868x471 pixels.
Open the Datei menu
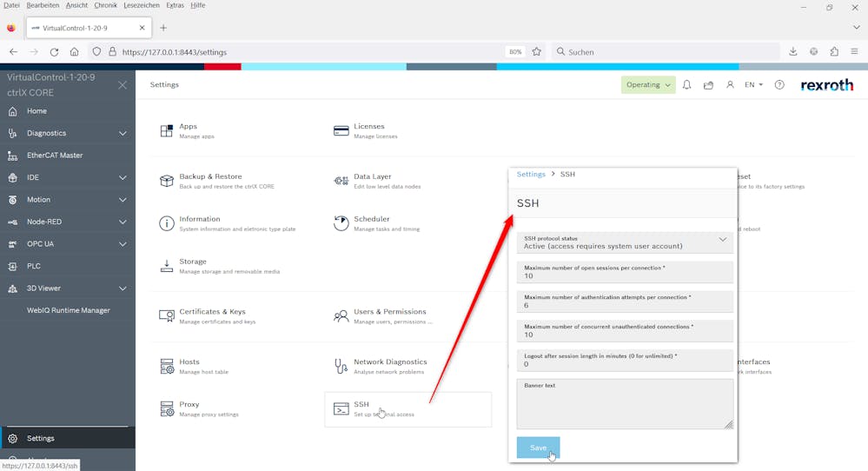click(11, 5)
